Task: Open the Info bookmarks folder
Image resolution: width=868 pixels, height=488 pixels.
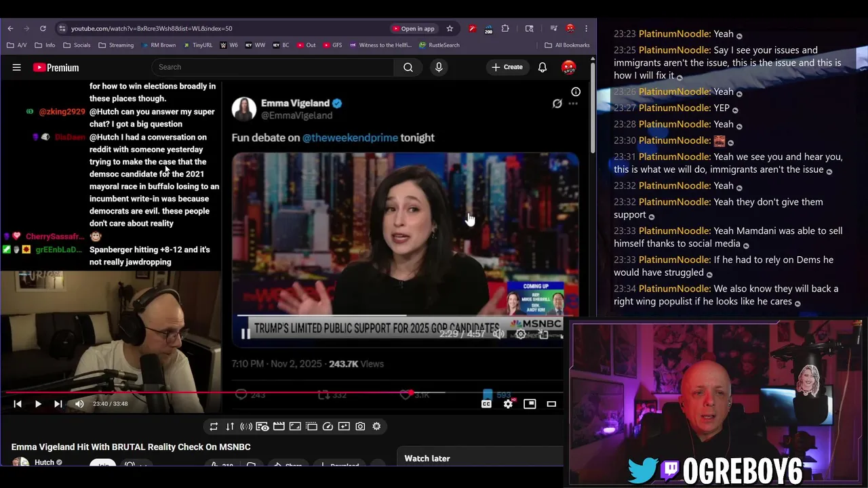Action: (x=45, y=45)
